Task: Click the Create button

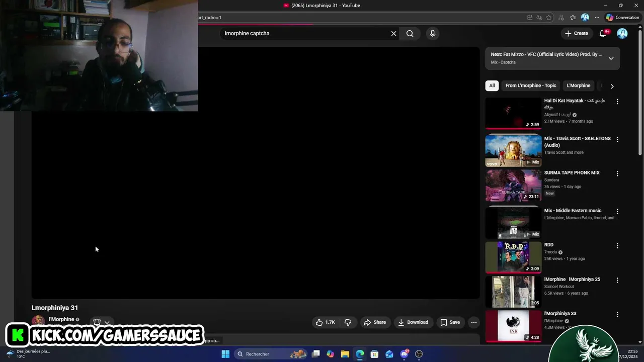Action: (x=577, y=33)
